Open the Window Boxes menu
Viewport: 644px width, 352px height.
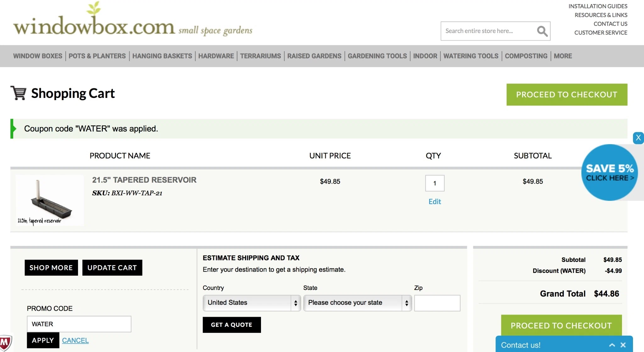point(38,56)
